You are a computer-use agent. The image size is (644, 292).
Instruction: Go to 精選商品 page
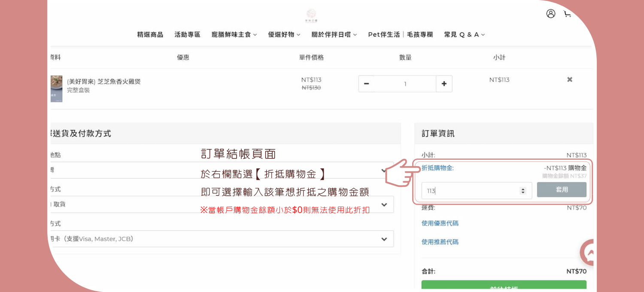click(150, 35)
